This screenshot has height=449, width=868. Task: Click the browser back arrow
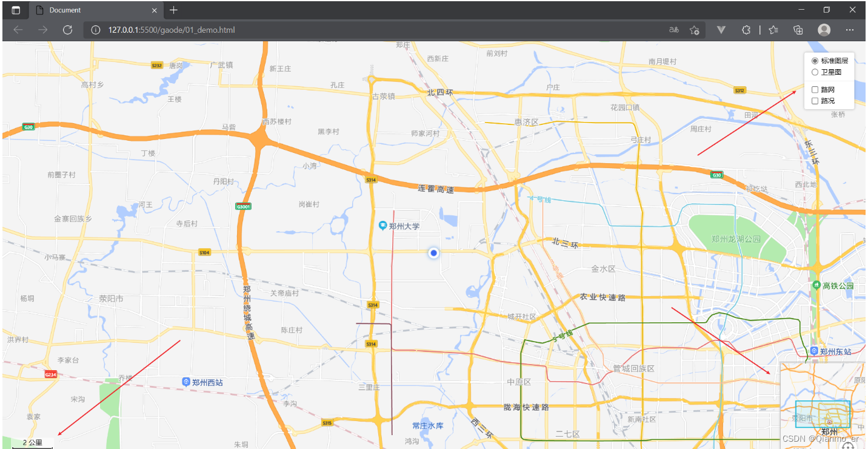18,30
